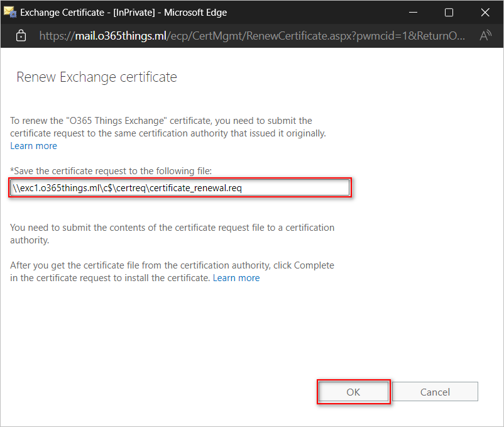Click the 'To renew the "O365 Things Exchange"' text

(x=168, y=127)
